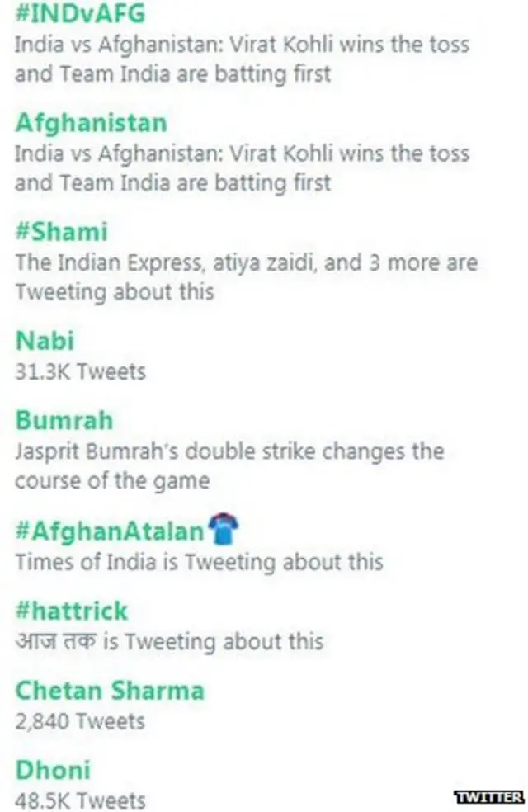The image size is (528, 812).
Task: Click the #AfghanAtalan hashtag text
Action: coord(109,531)
